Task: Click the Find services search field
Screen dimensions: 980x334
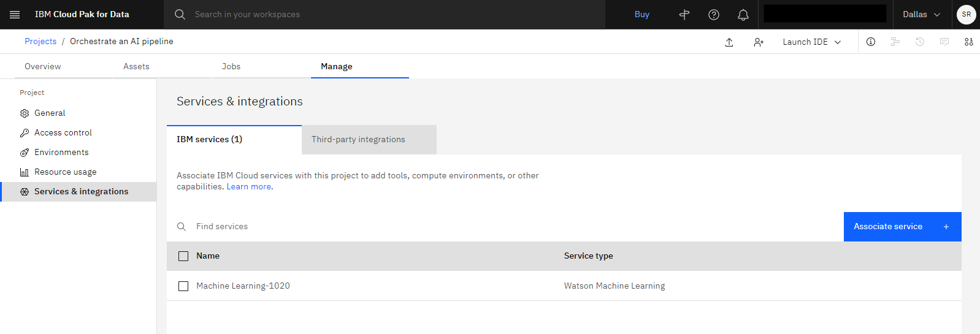Action: coord(505,227)
